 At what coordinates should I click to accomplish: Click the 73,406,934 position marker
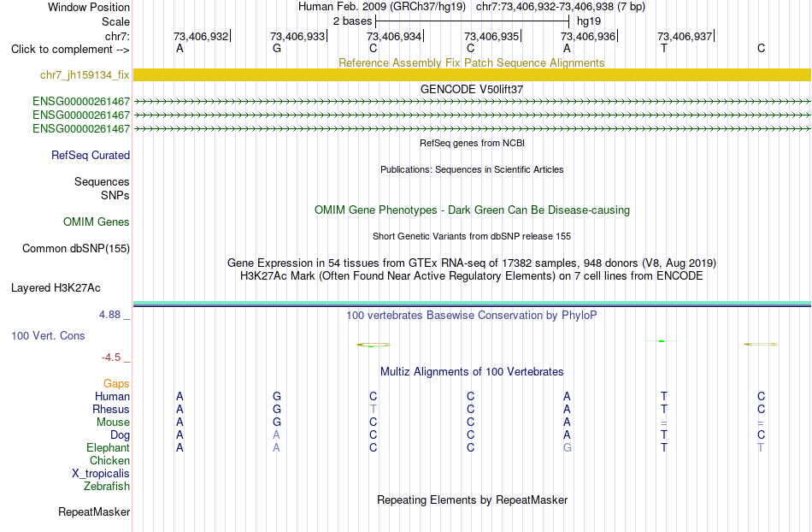point(395,36)
